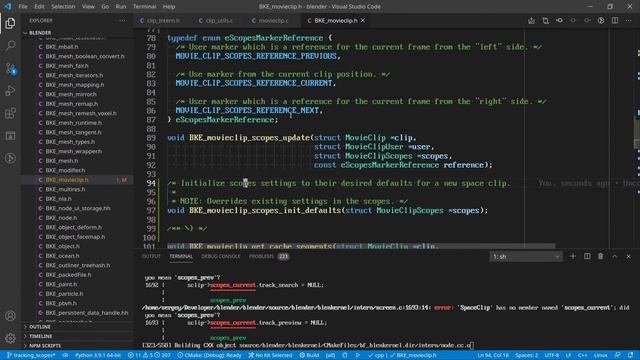640x360 pixels.
Task: Add a new terminal with plus icon
Action: tap(573, 256)
